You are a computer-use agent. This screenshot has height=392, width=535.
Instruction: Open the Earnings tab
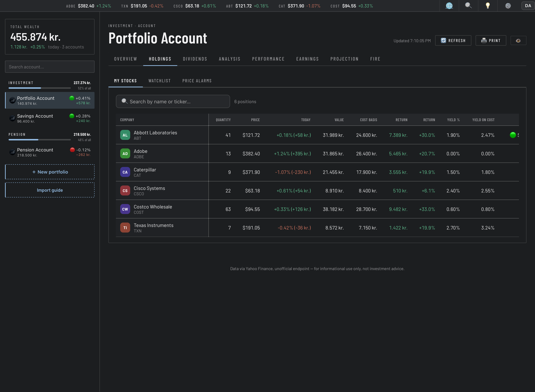point(307,59)
